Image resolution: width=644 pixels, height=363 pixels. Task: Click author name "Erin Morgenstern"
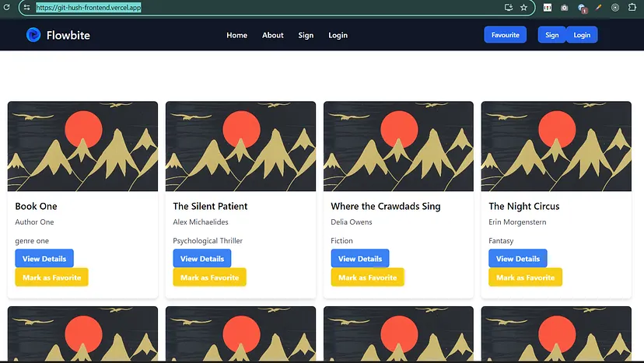click(x=517, y=222)
